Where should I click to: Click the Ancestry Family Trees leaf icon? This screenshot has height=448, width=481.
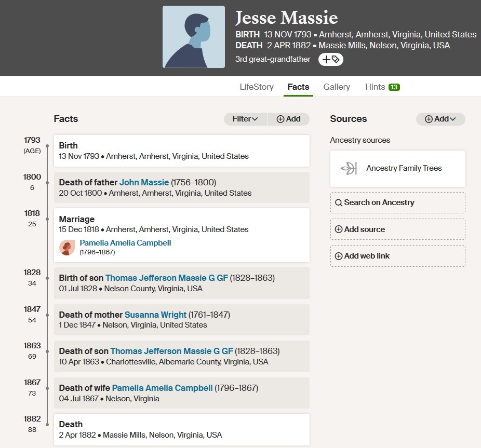(x=349, y=168)
